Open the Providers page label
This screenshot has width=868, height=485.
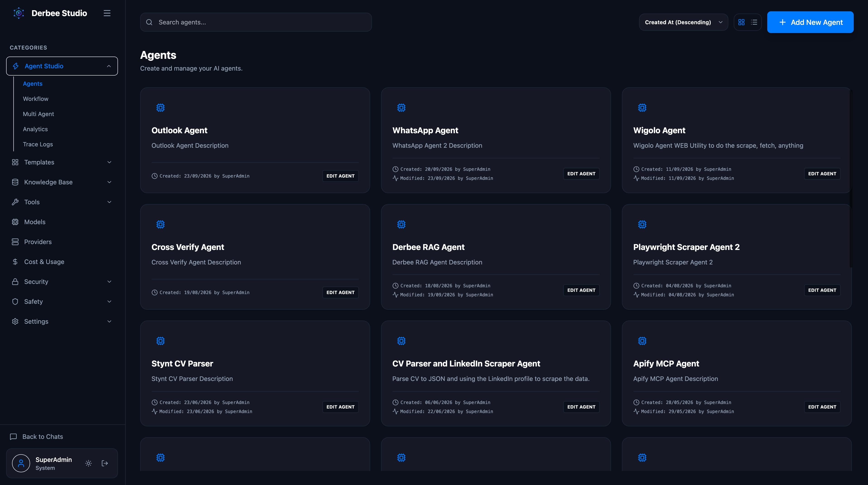pyautogui.click(x=38, y=242)
